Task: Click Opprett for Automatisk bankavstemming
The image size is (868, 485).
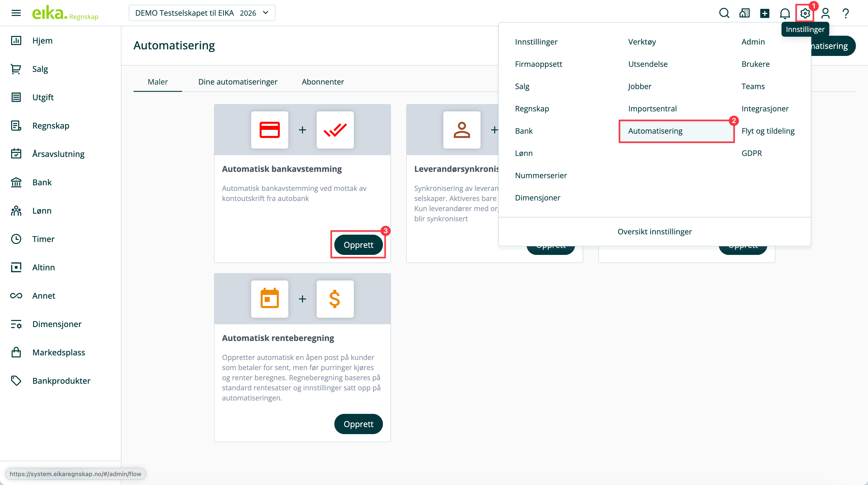Action: 358,245
